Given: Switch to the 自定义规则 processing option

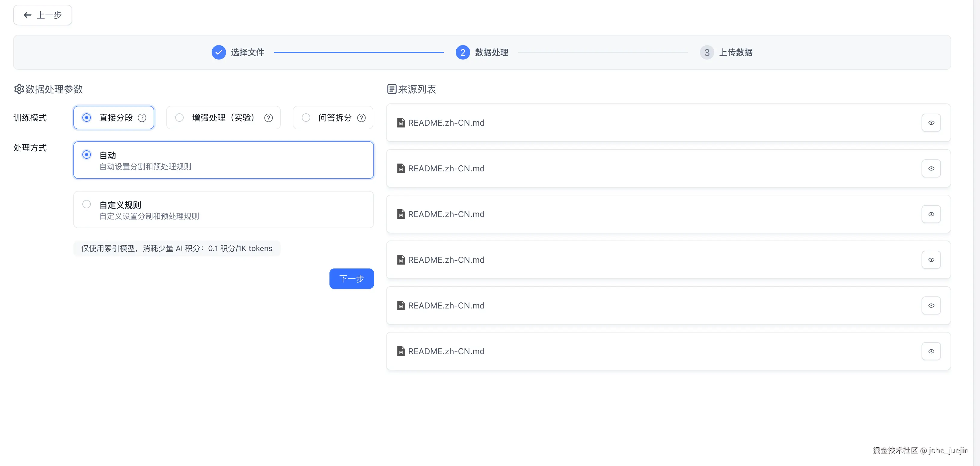Looking at the screenshot, I should (87, 204).
